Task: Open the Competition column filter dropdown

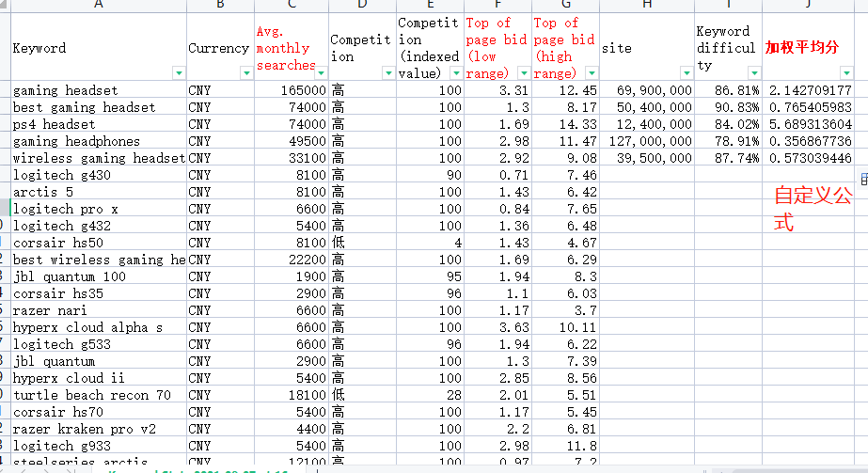Action: coord(388,73)
